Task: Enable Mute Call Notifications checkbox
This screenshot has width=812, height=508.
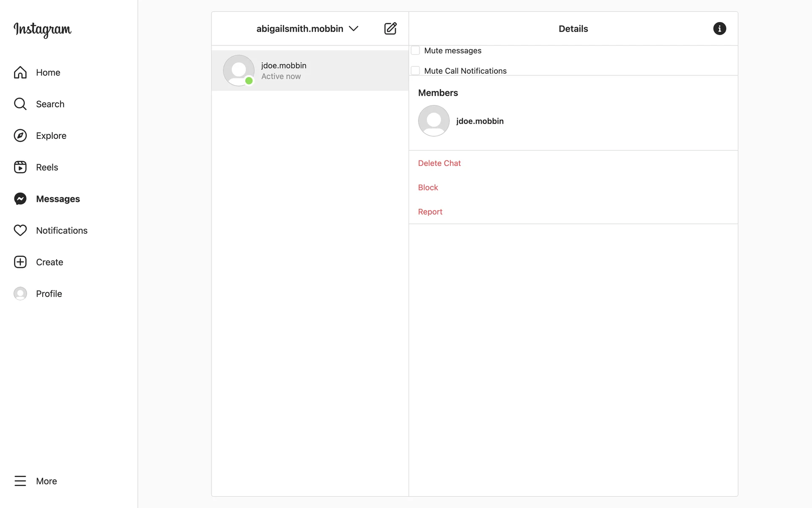Action: tap(415, 71)
